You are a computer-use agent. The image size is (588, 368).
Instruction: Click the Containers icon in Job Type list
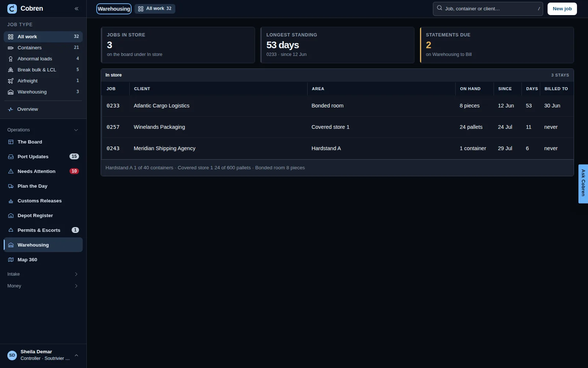(x=11, y=48)
